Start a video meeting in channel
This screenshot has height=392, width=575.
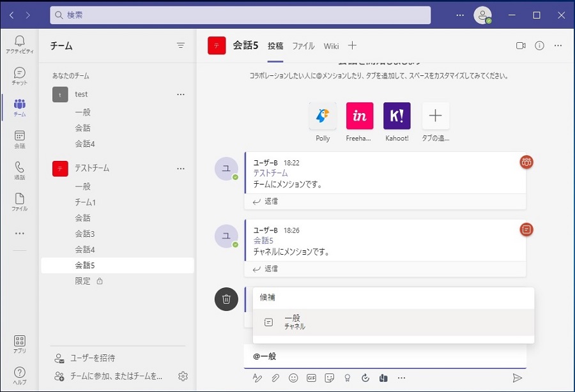point(521,46)
